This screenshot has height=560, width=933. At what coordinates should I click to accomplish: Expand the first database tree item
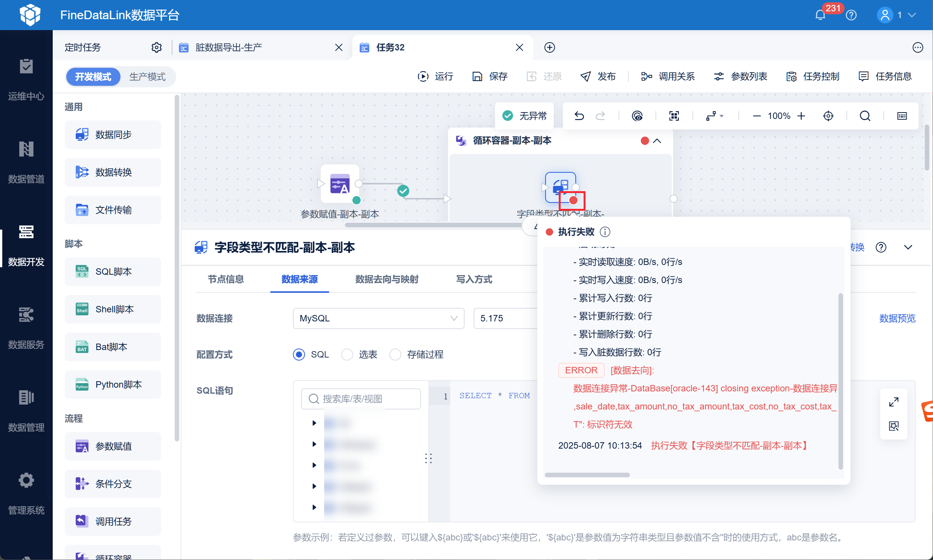coord(314,423)
